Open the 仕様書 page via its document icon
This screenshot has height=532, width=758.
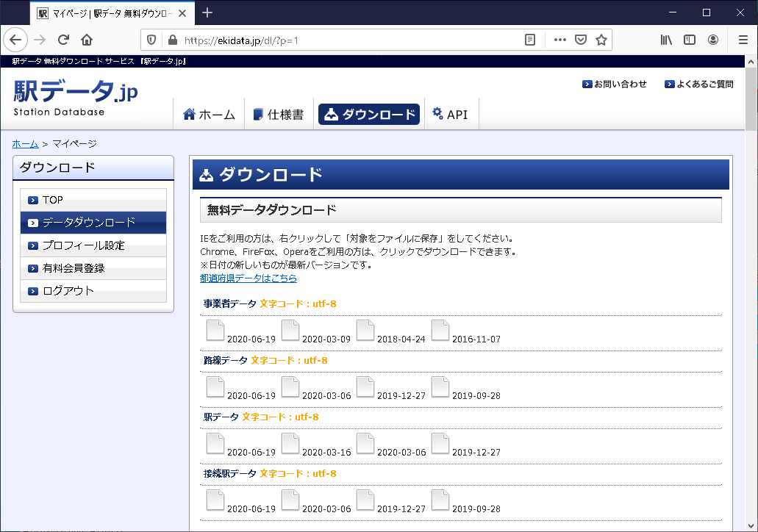pyautogui.click(x=258, y=114)
